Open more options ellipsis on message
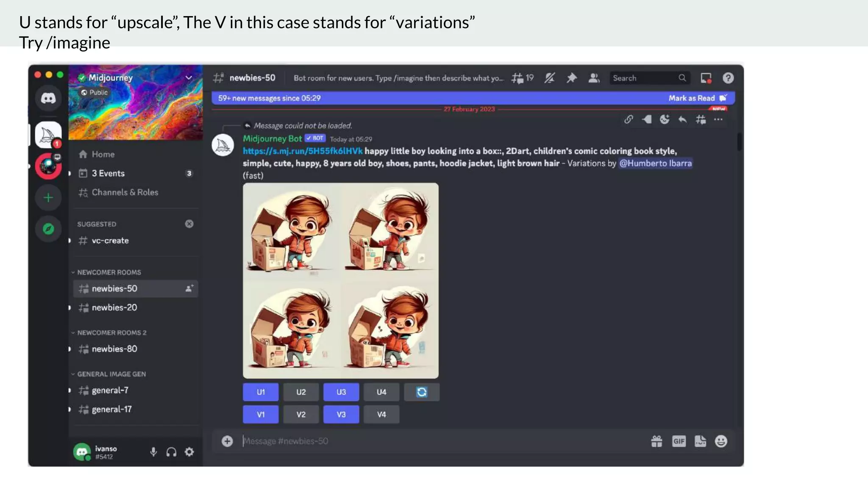 (718, 119)
